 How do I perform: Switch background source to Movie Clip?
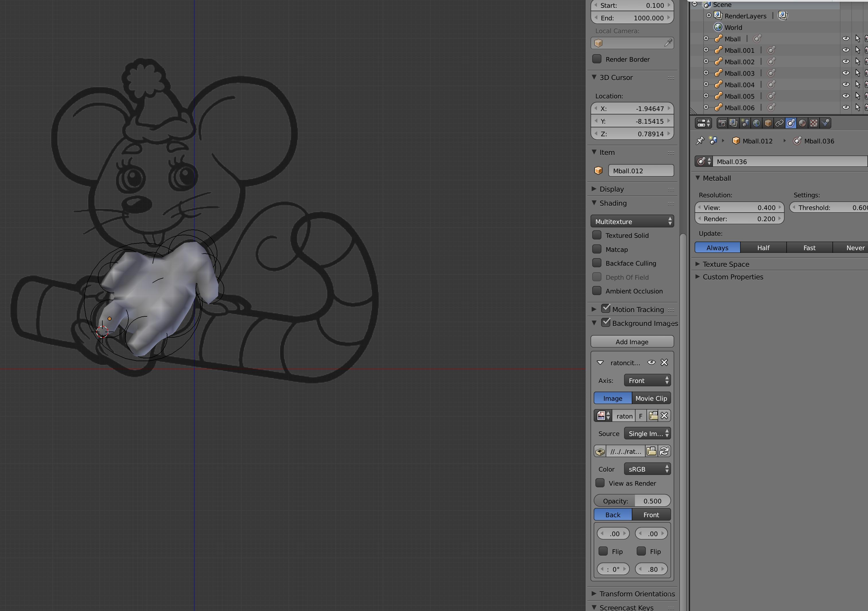[x=651, y=398]
